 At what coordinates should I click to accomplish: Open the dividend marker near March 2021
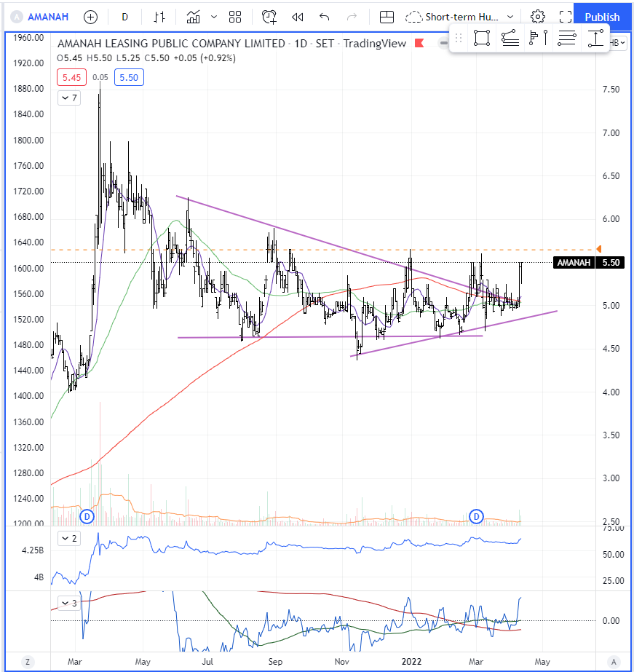[87, 516]
